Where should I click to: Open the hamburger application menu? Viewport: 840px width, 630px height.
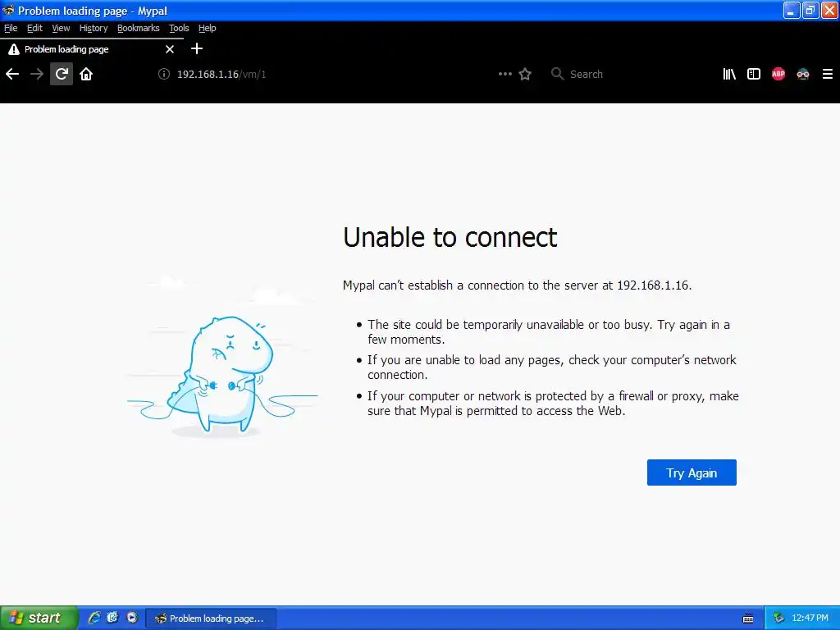[x=828, y=74]
